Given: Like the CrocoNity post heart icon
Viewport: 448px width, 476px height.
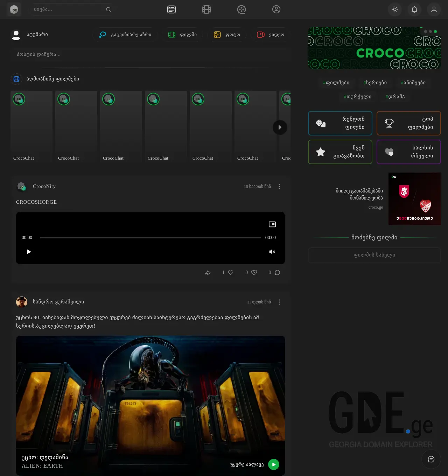Looking at the screenshot, I should [231, 272].
